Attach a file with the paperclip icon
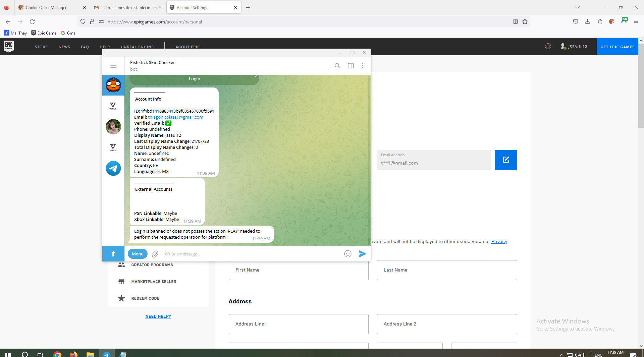The width and height of the screenshot is (644, 357). pyautogui.click(x=155, y=254)
